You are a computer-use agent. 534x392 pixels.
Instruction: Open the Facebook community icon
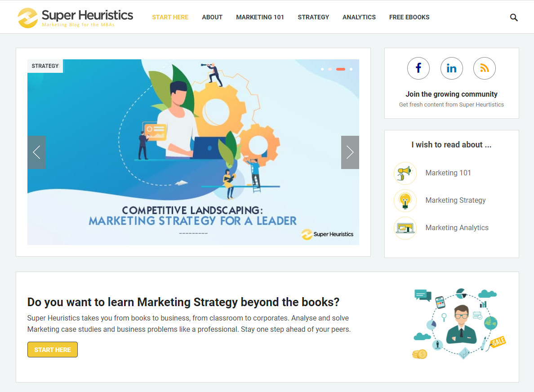coord(418,68)
